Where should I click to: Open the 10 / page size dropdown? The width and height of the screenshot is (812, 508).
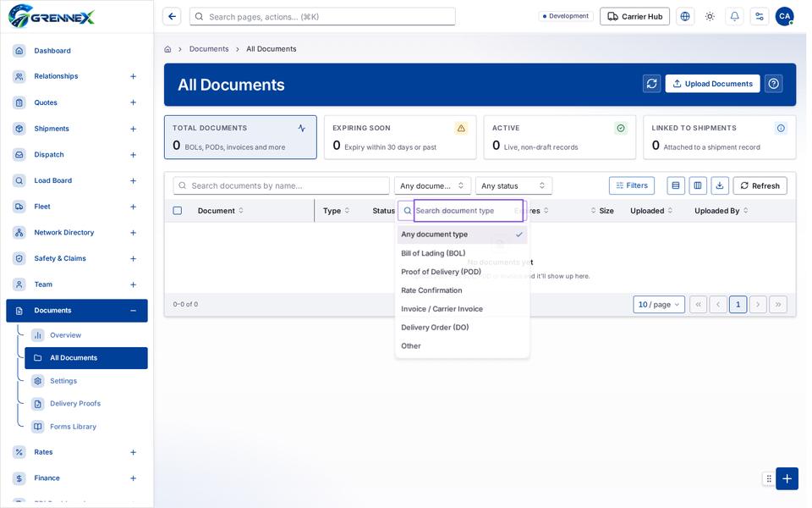[x=659, y=304]
